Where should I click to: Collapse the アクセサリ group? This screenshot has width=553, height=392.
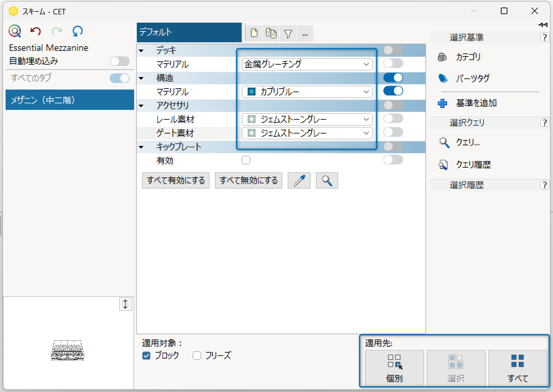click(141, 106)
